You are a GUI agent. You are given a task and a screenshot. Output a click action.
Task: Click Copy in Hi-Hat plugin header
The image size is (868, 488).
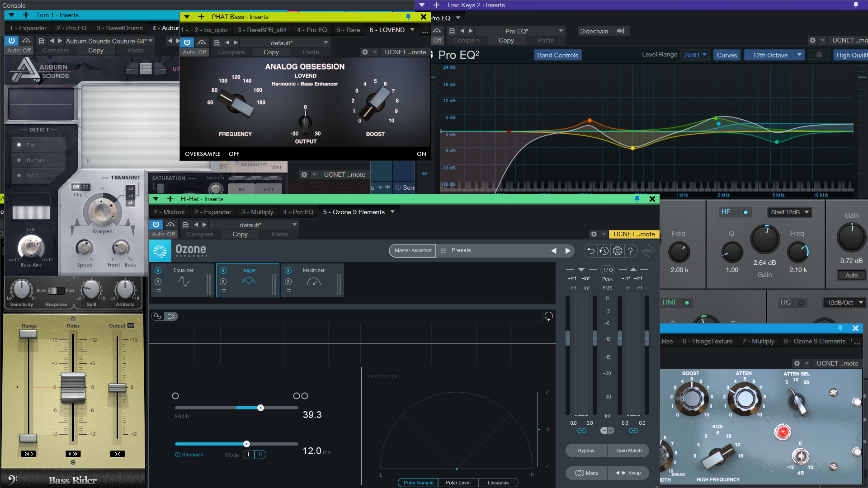(x=240, y=234)
